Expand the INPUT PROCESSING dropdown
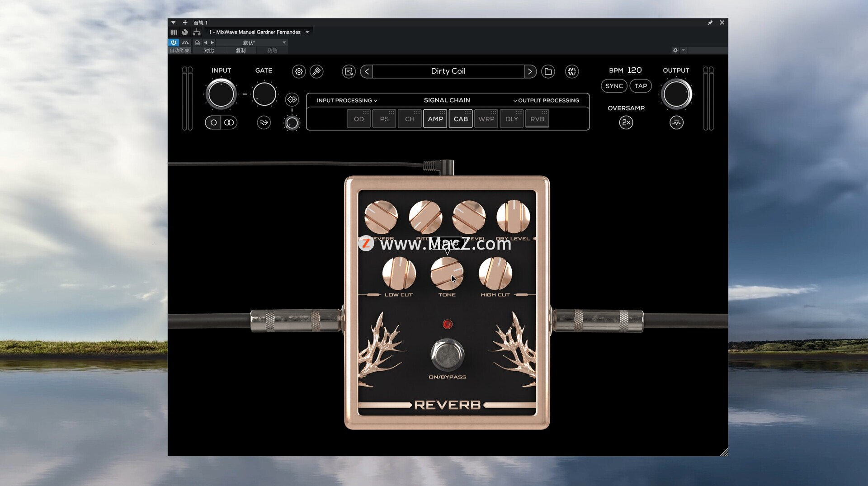This screenshot has width=868, height=486. click(x=347, y=100)
